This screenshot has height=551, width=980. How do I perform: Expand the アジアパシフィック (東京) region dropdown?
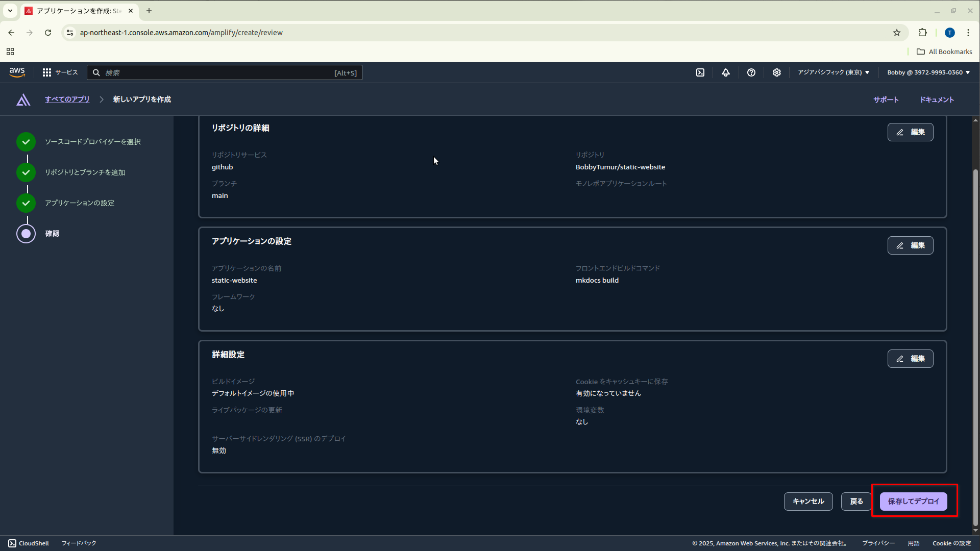(834, 72)
